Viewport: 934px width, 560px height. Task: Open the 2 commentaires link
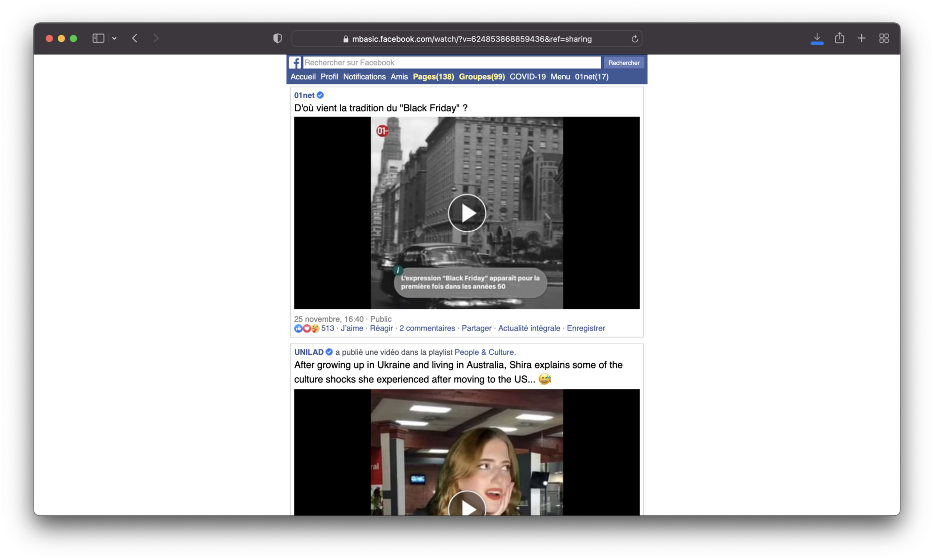[427, 328]
